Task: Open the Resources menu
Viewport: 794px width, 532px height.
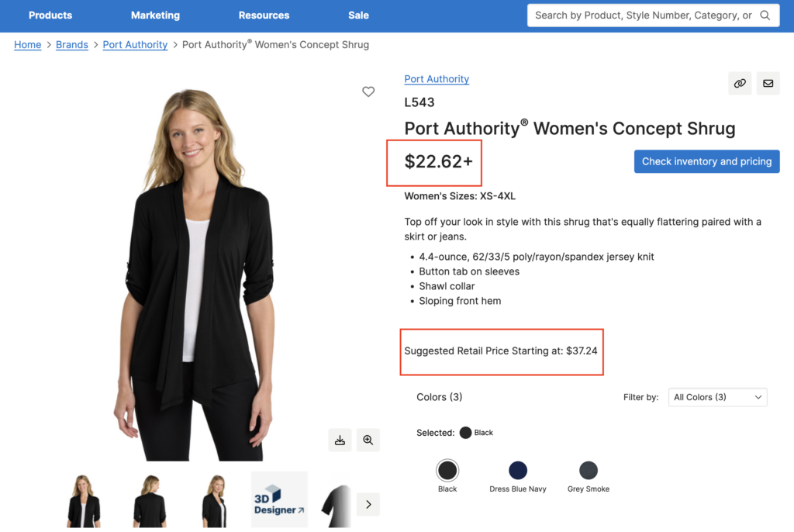Action: click(264, 16)
